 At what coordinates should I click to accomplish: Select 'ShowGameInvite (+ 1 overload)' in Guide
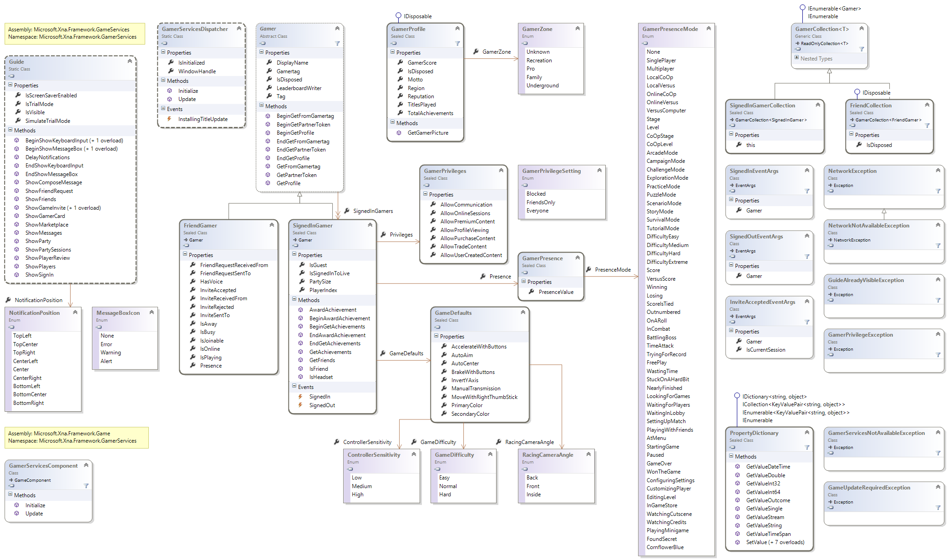point(63,208)
